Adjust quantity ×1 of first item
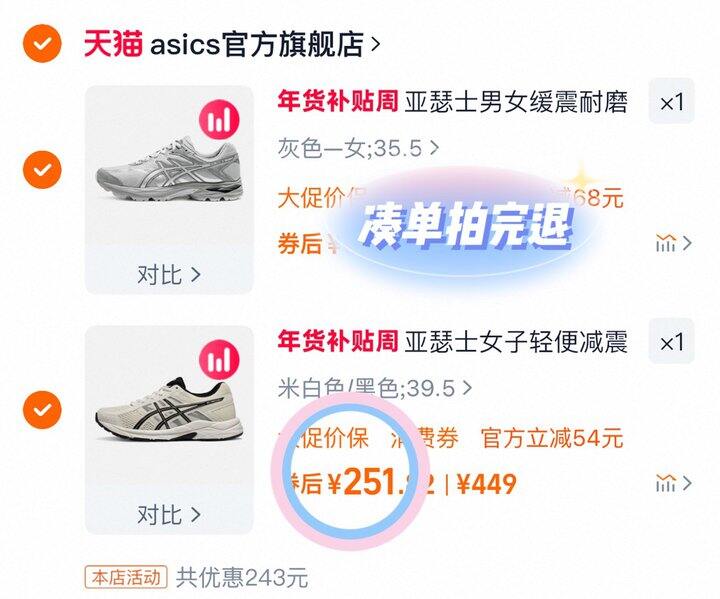 (671, 102)
